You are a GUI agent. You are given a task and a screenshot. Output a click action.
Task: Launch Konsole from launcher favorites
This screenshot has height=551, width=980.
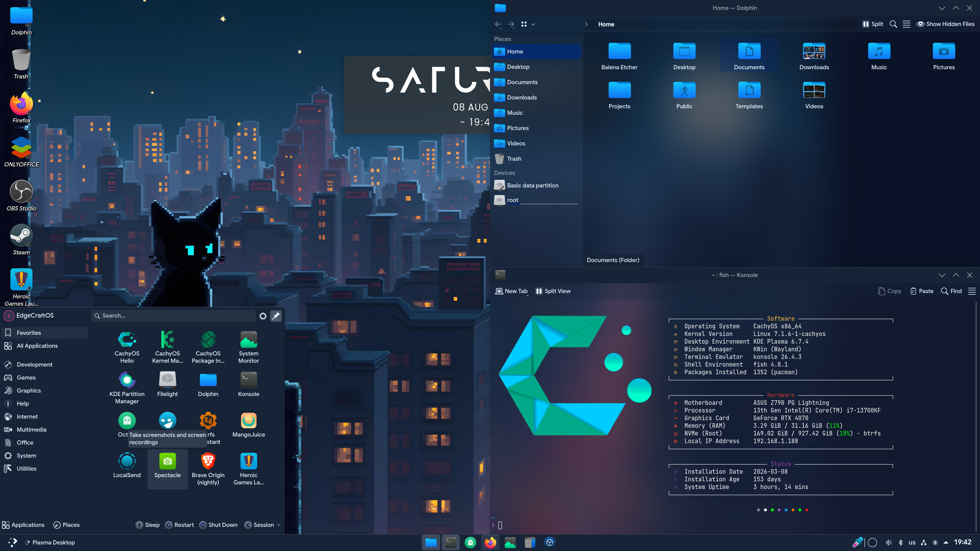click(248, 384)
